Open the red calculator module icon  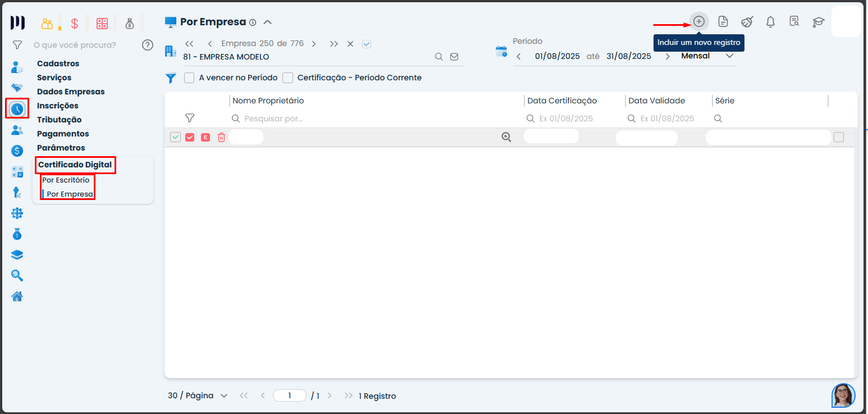pos(102,24)
